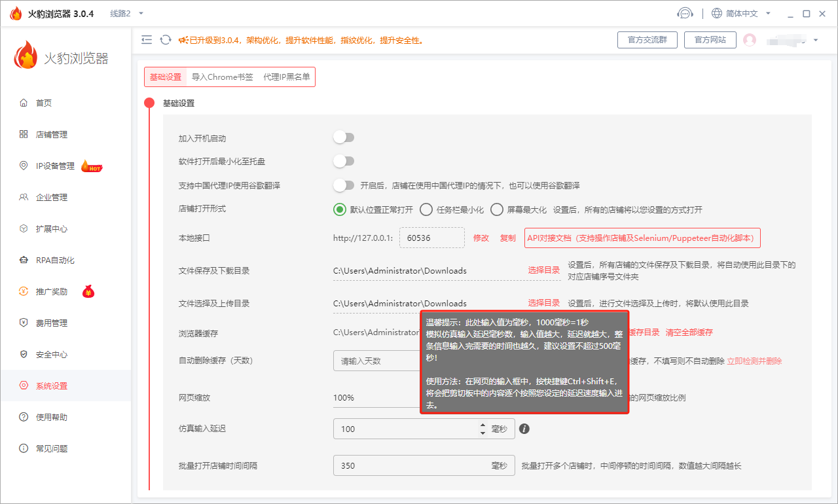This screenshot has width=838, height=504.
Task: Open the headset customer service icon
Action: coord(685,12)
